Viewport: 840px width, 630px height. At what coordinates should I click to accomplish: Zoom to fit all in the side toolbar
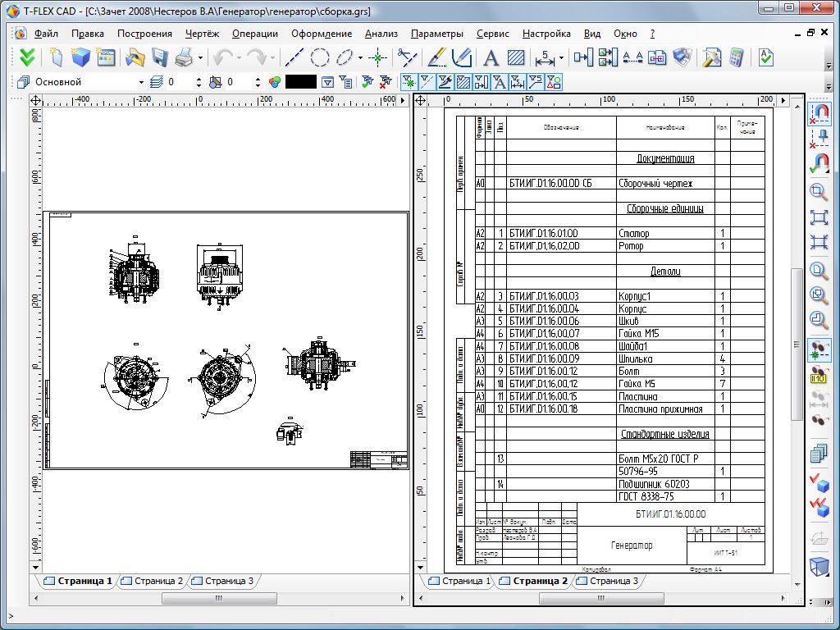point(819,217)
